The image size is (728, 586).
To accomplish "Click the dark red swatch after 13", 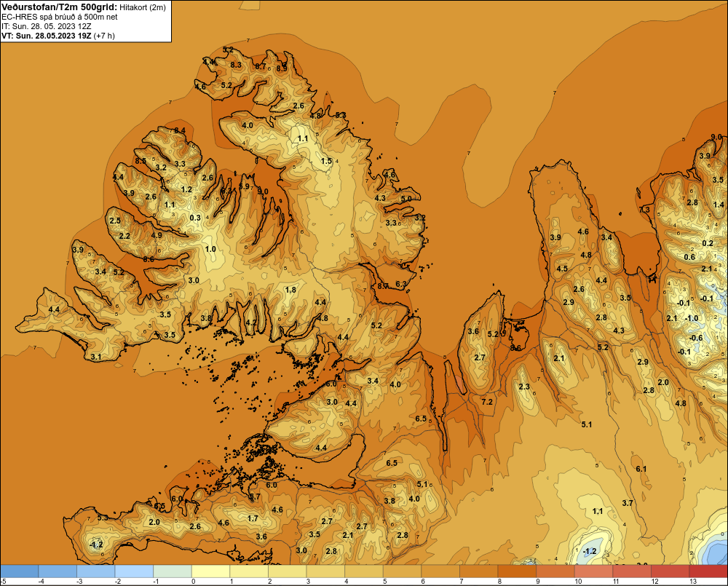I will [x=708, y=571].
